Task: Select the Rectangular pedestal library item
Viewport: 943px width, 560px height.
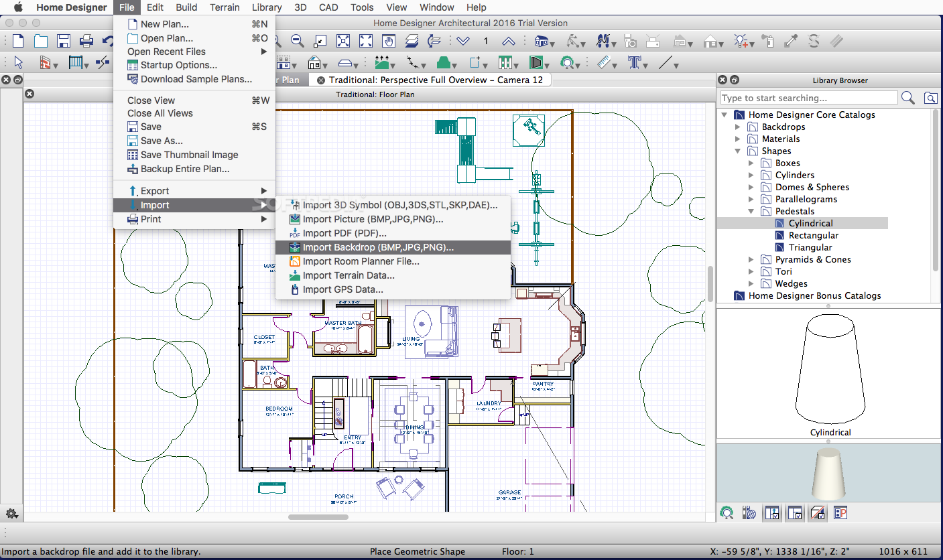Action: [813, 235]
